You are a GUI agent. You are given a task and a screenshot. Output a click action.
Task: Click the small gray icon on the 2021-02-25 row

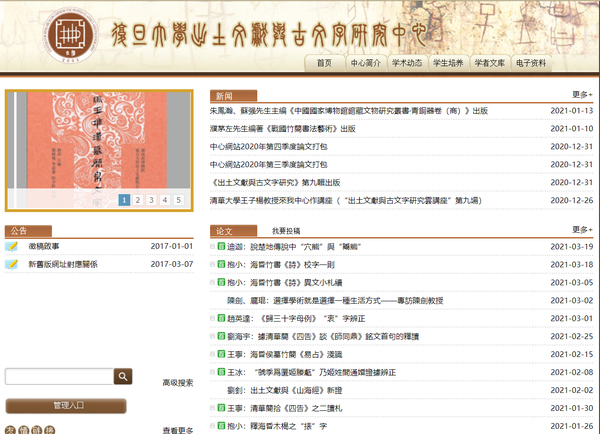[x=212, y=336]
